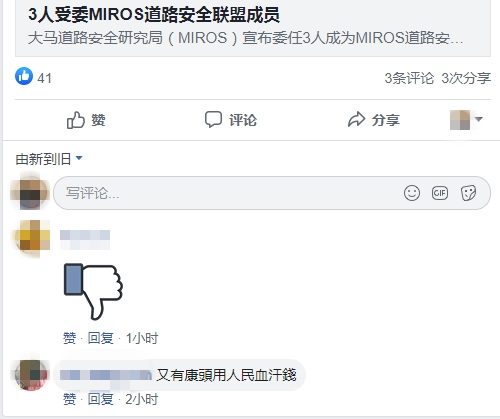This screenshot has width=500, height=419.
Task: Click 赞 under the 2小时 comment
Action: click(69, 399)
